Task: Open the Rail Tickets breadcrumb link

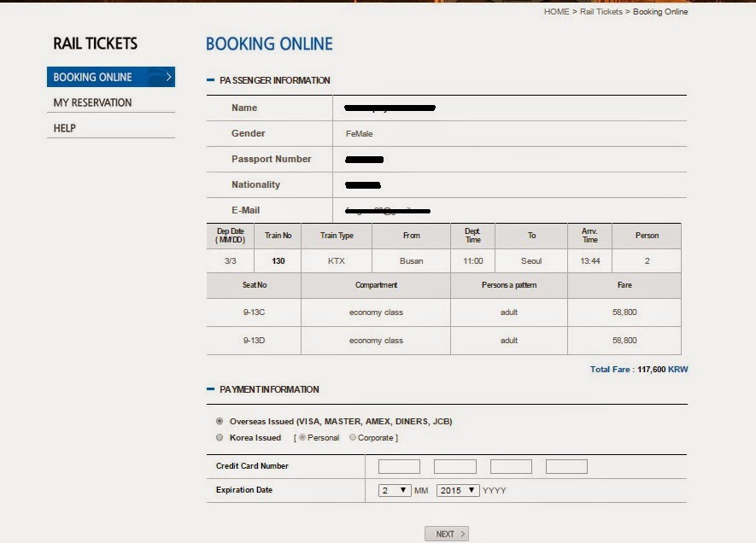Action: pyautogui.click(x=601, y=12)
